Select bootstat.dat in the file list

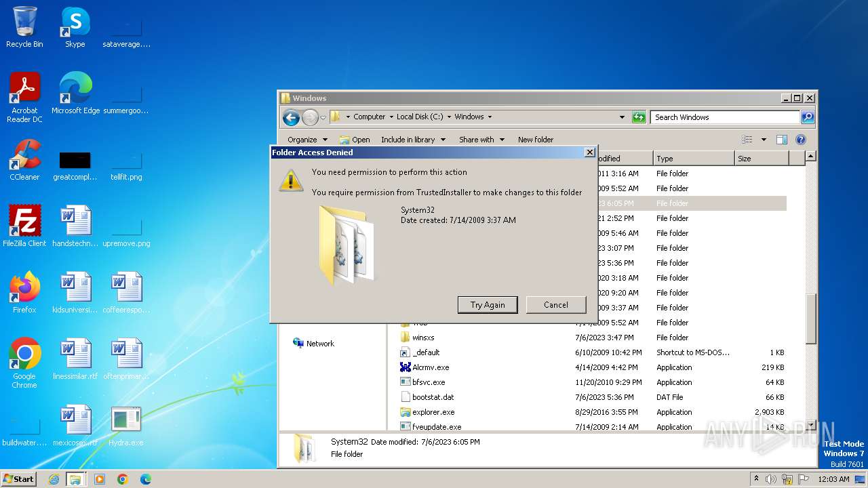(427, 397)
